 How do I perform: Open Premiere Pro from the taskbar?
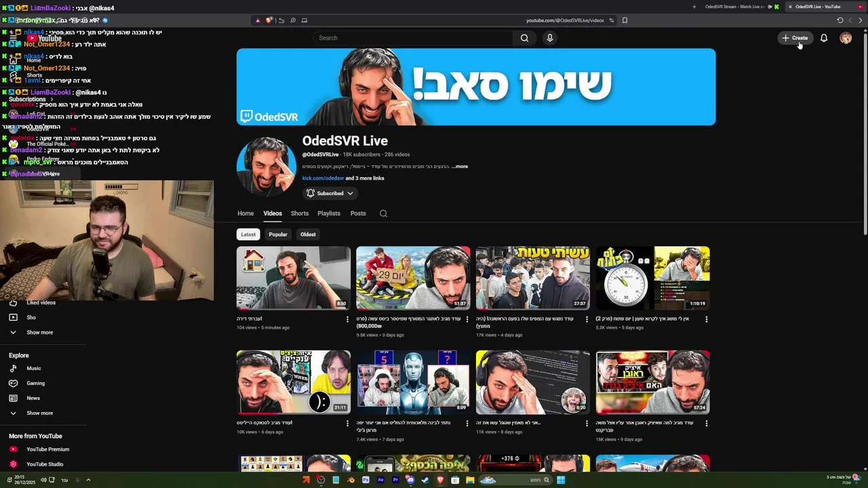[395, 480]
